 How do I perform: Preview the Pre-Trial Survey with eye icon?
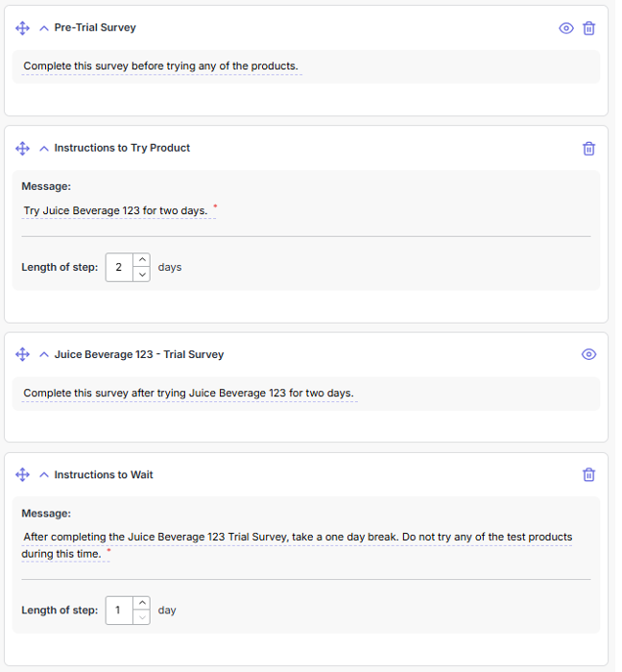(x=566, y=29)
